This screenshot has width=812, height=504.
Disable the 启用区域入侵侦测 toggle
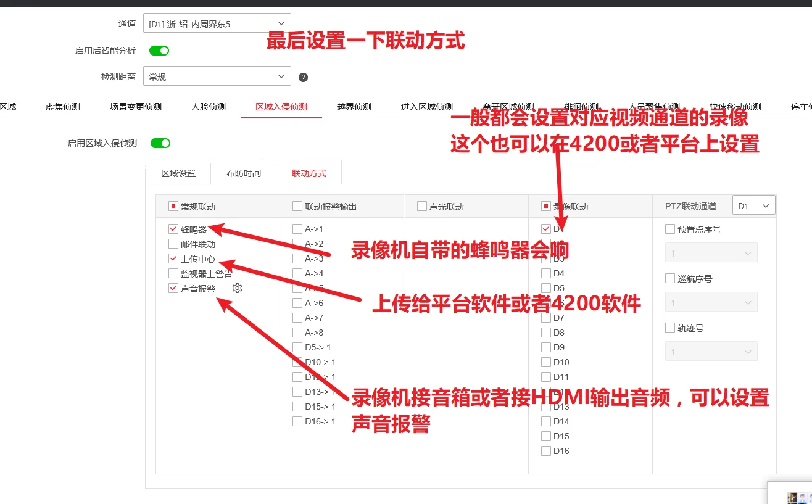click(x=160, y=143)
